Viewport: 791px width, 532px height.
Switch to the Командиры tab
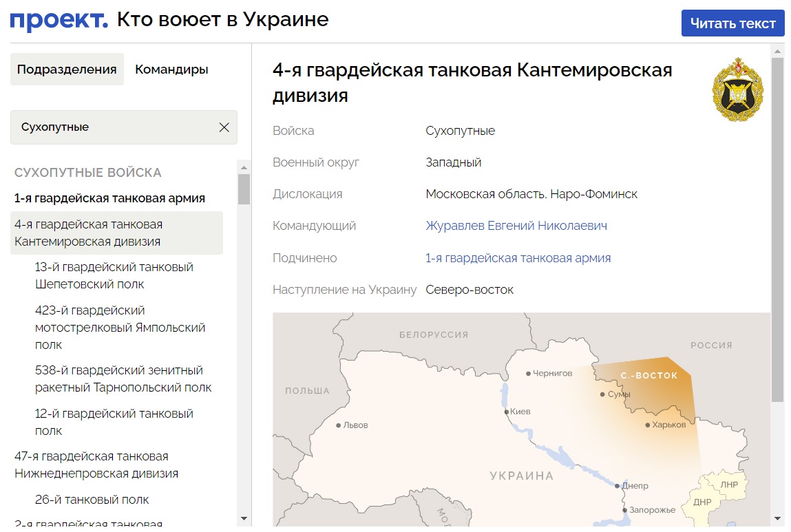tap(170, 69)
